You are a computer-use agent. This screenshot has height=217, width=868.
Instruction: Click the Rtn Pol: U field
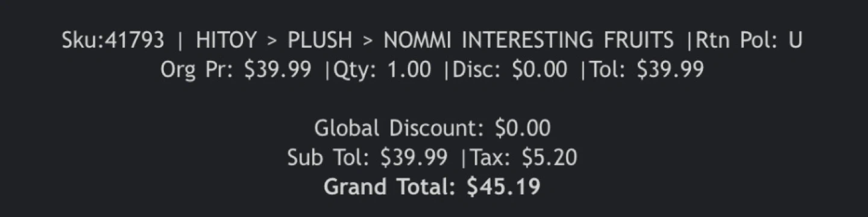point(749,41)
